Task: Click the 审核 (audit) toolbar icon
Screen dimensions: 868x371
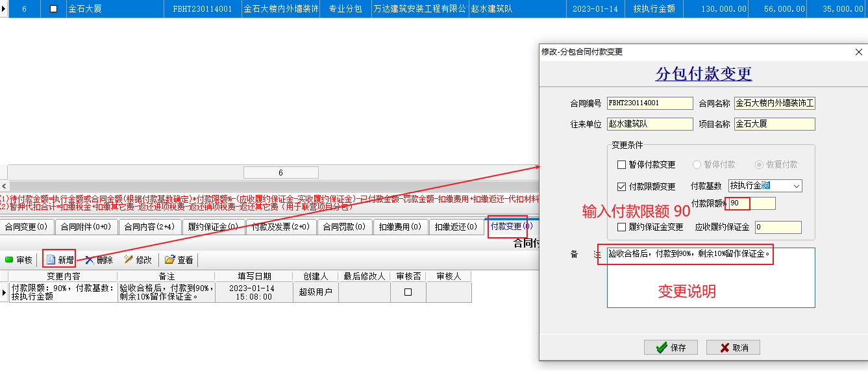Action: [9, 260]
